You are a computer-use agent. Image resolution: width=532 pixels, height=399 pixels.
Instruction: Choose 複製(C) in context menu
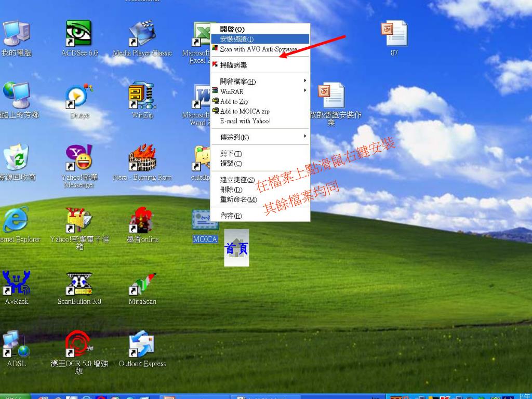(x=260, y=163)
